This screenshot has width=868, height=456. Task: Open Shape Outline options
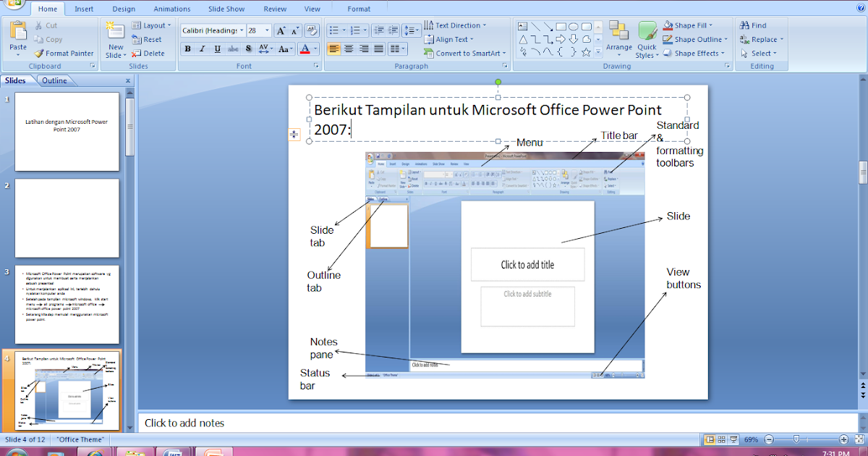click(694, 39)
